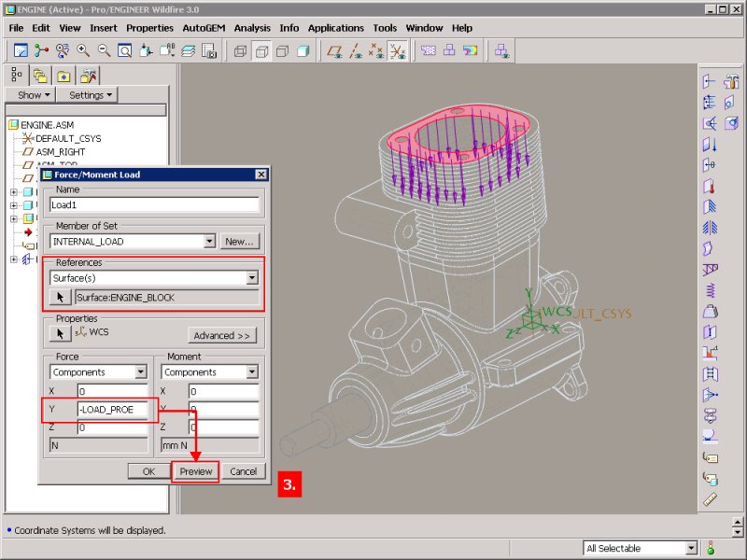This screenshot has height=560, width=747.
Task: Select the Zoom In magnifier icon
Action: coord(83,50)
